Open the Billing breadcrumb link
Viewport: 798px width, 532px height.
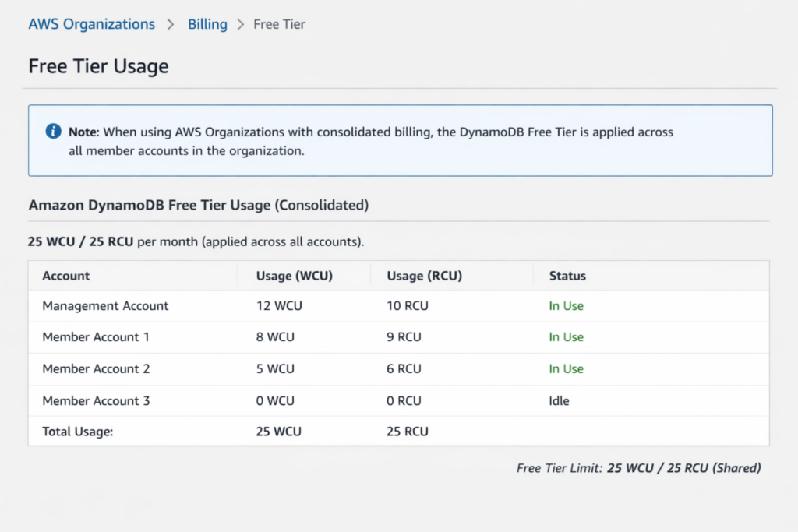tap(207, 24)
